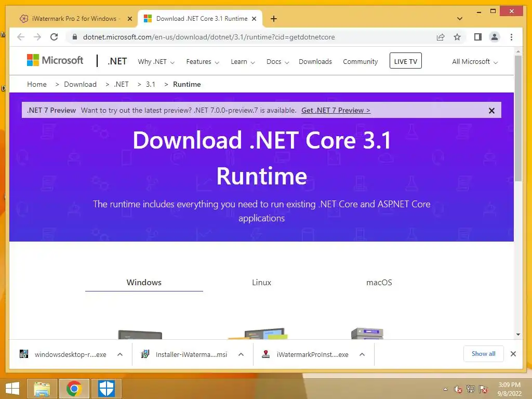Click the Action Center flag icon
Viewport: 532px width, 399px height.
coord(483,389)
